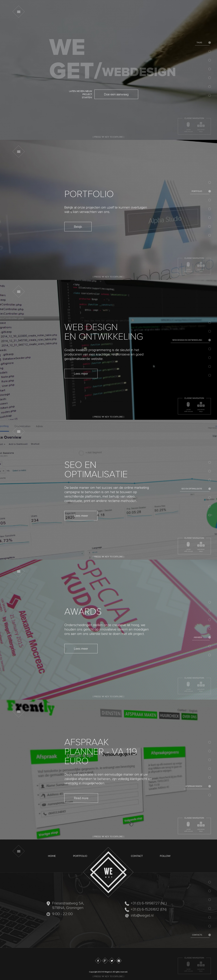This screenshot has width=217, height=980.
Task: Click 'Lees meer' under Web Design en Ontwikkeling
Action: click(x=81, y=374)
